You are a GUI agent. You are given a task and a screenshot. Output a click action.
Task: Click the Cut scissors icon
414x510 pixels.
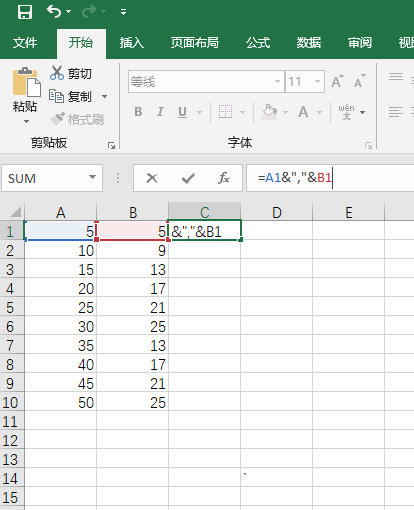(57, 73)
